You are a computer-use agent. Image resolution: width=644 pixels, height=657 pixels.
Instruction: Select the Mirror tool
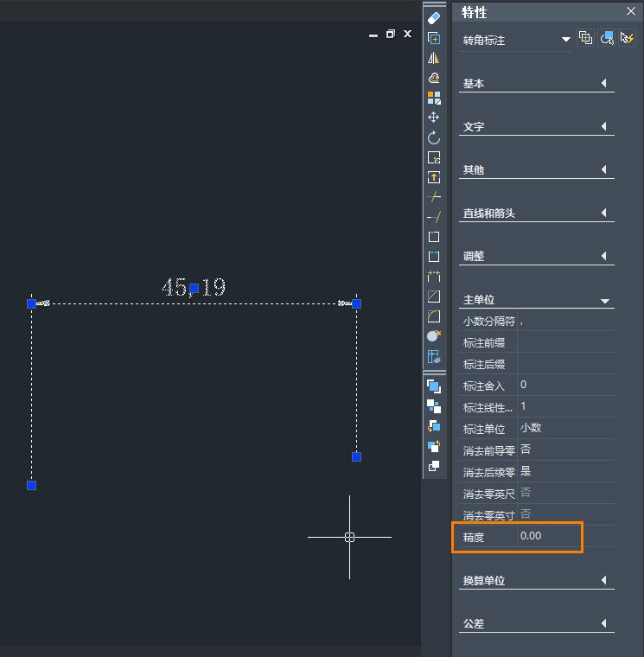click(434, 58)
